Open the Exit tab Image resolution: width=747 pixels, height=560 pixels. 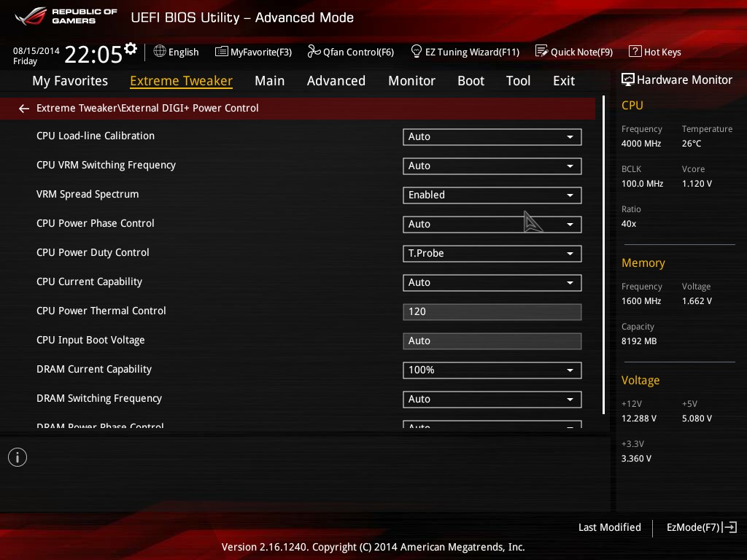pos(564,81)
